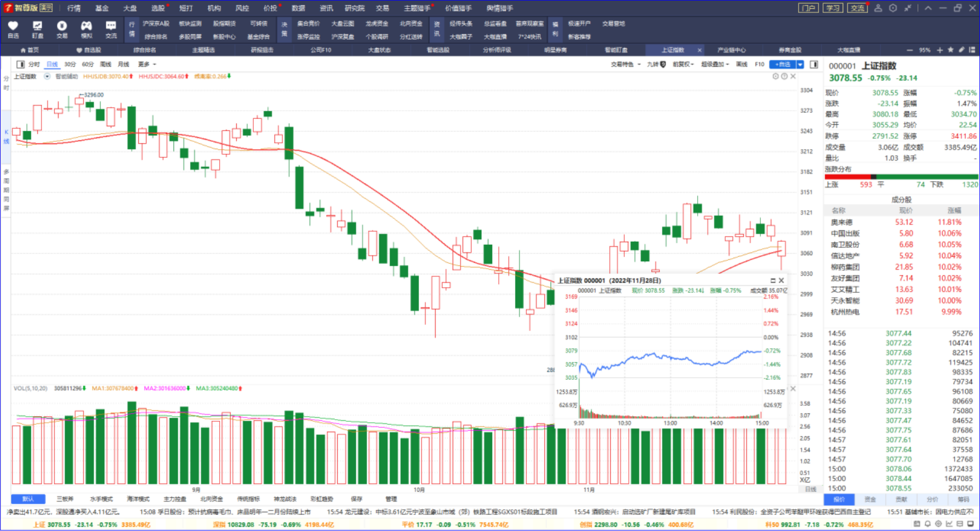Click the star favorite icon on tab bar
Viewport: 980px width, 531px height.
pyautogui.click(x=950, y=50)
